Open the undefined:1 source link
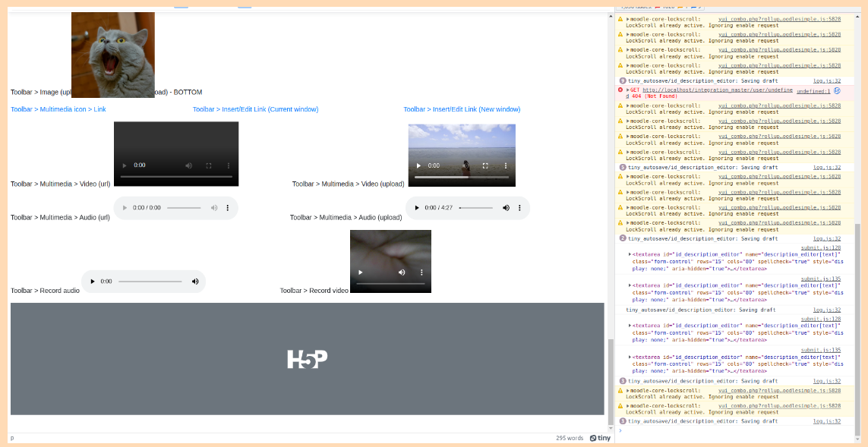 [813, 91]
